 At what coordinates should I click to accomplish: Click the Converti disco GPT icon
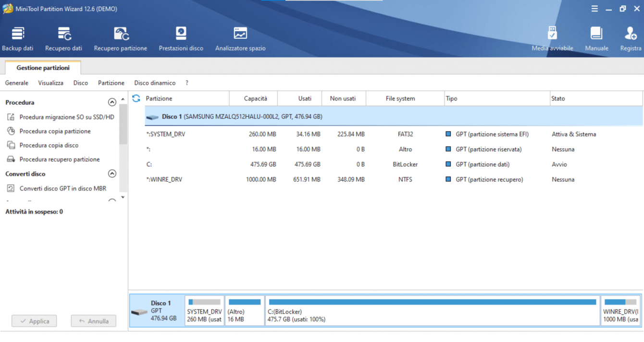[x=11, y=188]
